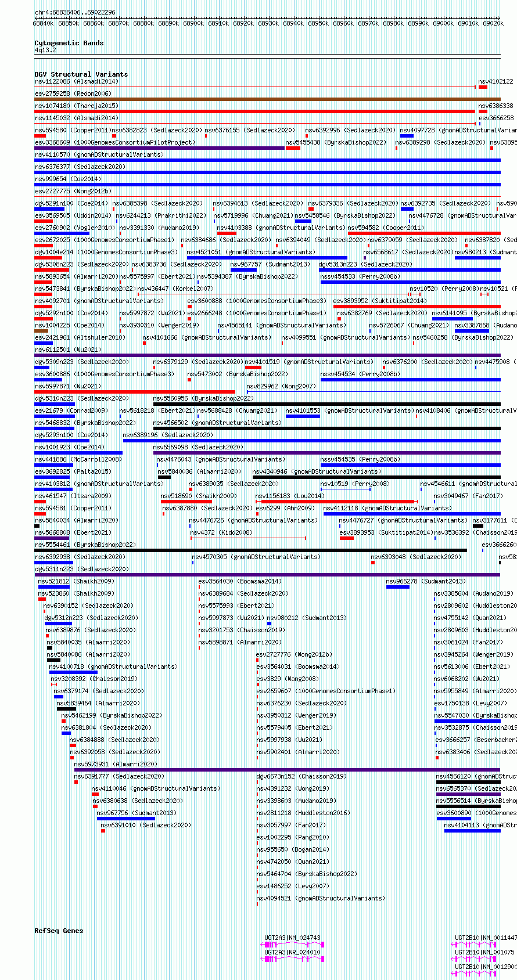Select esv3564030 (Boomsma2014) label
Image resolution: width=517 pixels, height=980 pixels.
(x=240, y=581)
